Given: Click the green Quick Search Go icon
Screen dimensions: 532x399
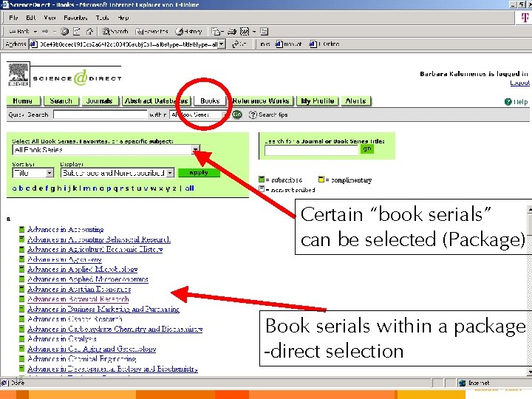Looking at the screenshot, I should pyautogui.click(x=237, y=115).
